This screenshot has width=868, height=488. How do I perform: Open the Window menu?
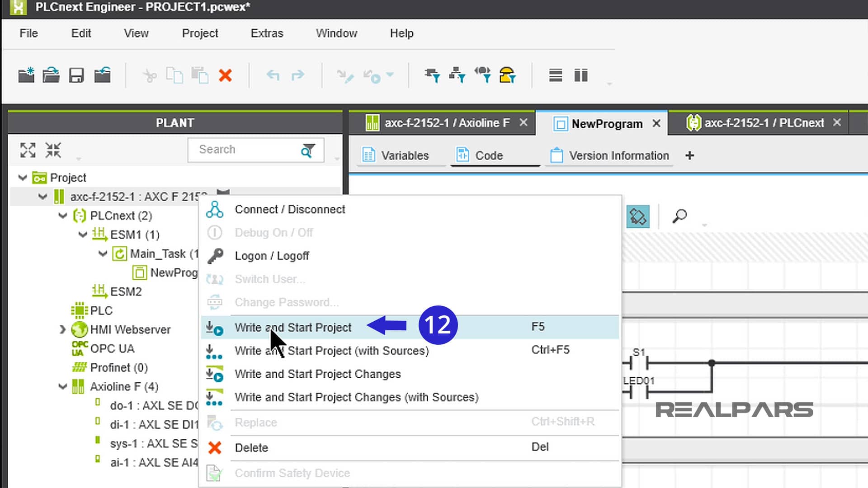(336, 33)
